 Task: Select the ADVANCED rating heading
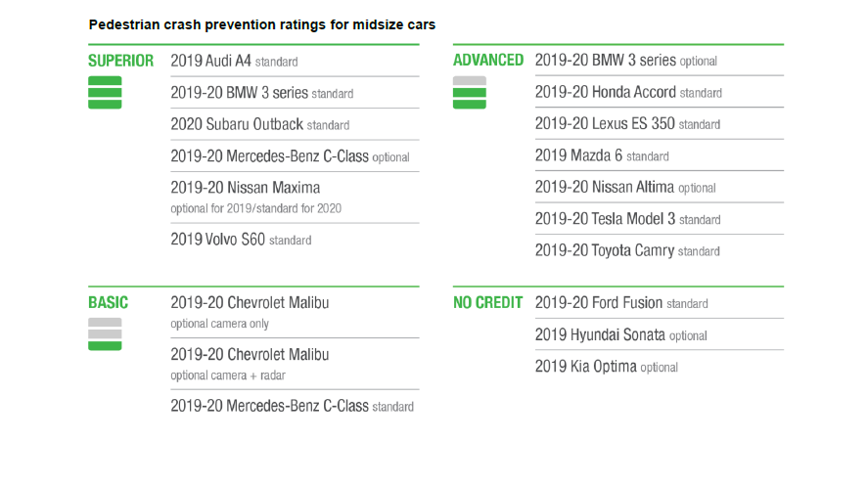488,60
